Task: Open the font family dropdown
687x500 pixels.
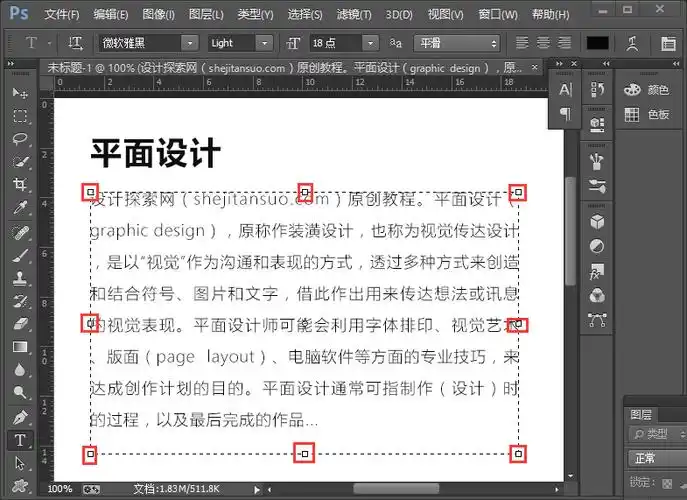Action: pos(190,43)
